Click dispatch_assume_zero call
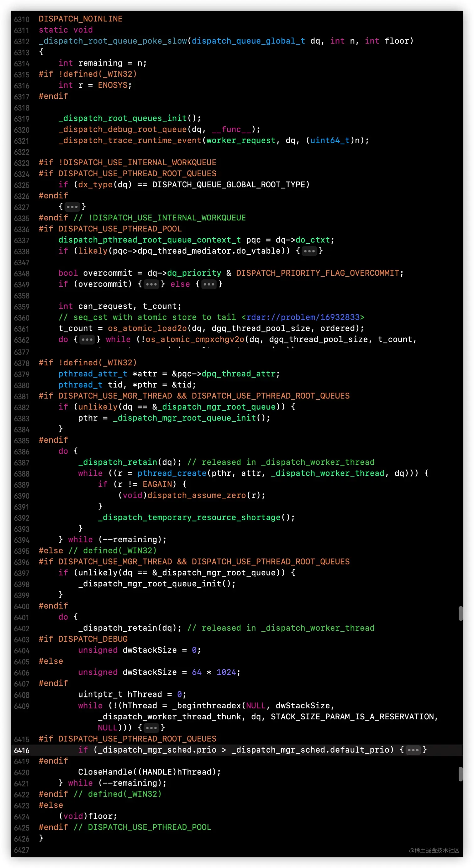Image resolution: width=474 pixels, height=868 pixels. [197, 495]
